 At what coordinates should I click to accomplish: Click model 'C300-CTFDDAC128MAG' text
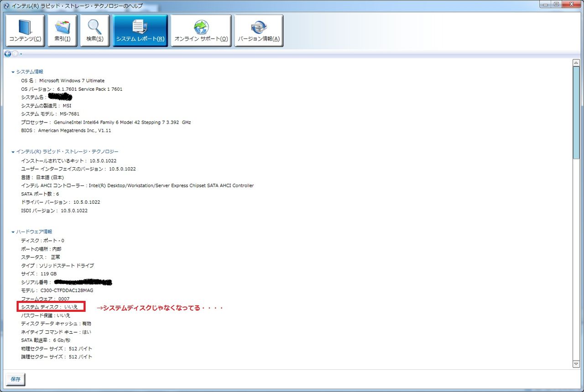point(67,291)
